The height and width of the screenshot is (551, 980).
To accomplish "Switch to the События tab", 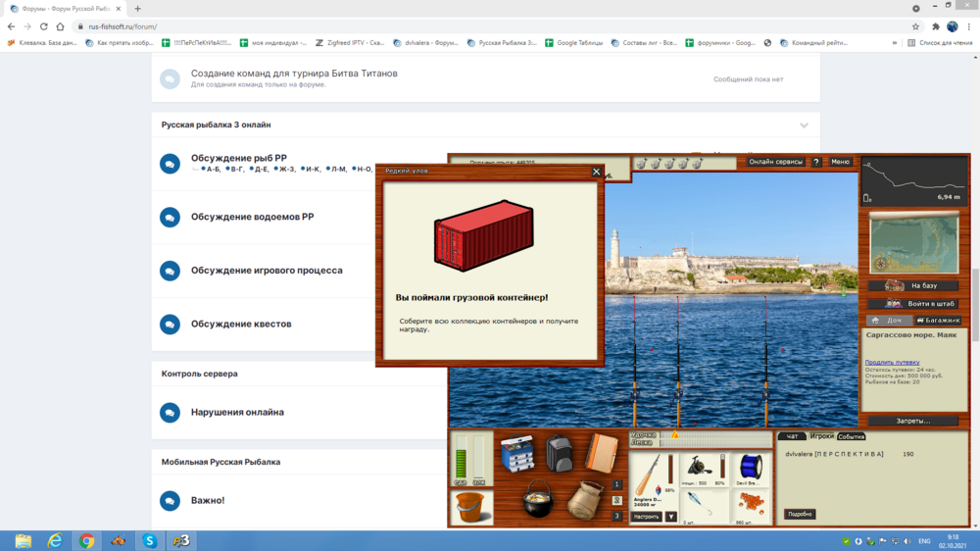I will (x=851, y=436).
